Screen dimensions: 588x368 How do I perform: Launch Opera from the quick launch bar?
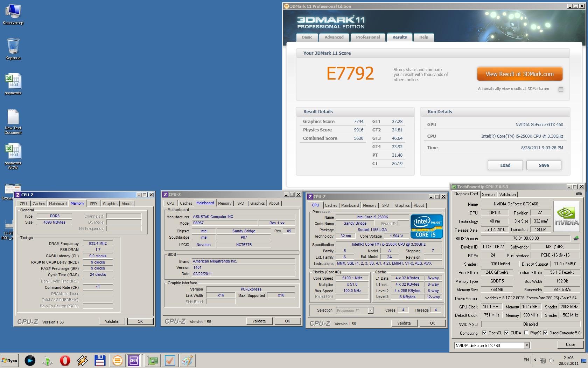tap(65, 360)
